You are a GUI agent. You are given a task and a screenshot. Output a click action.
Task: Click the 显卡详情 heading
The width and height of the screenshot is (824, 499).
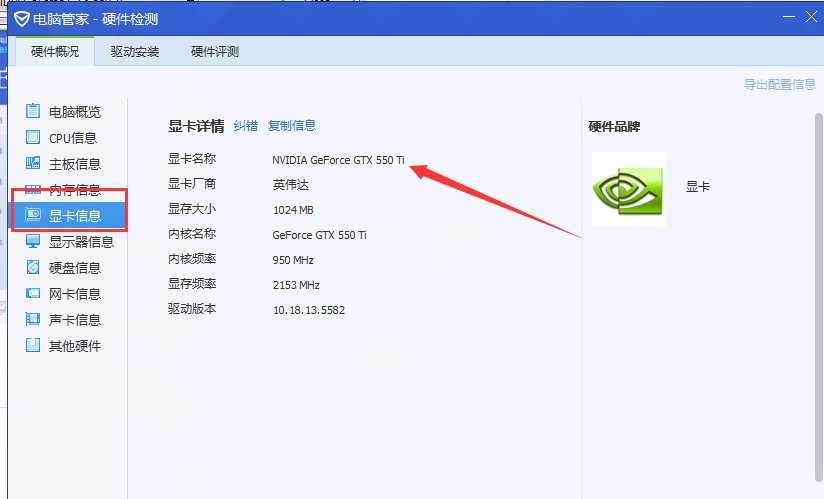click(x=196, y=126)
